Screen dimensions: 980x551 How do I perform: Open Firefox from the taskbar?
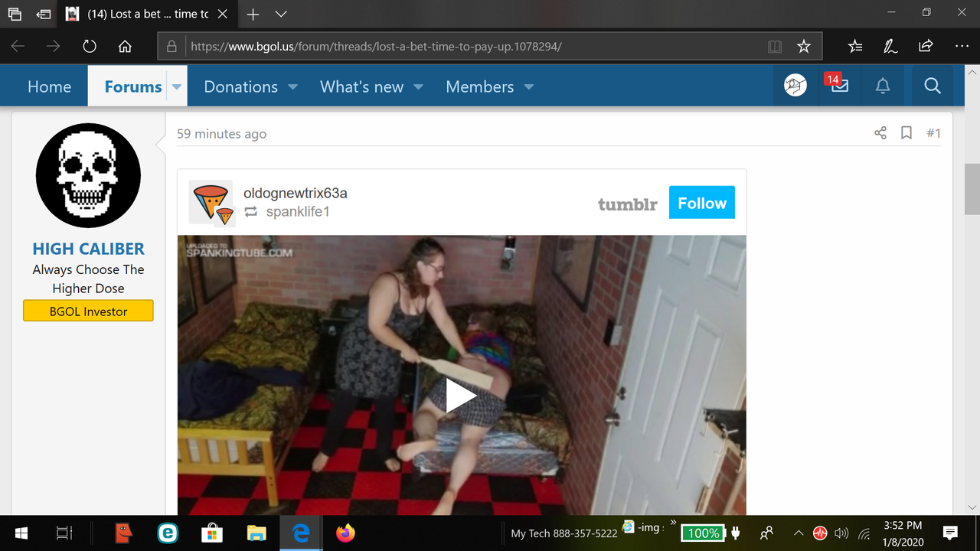coord(345,533)
